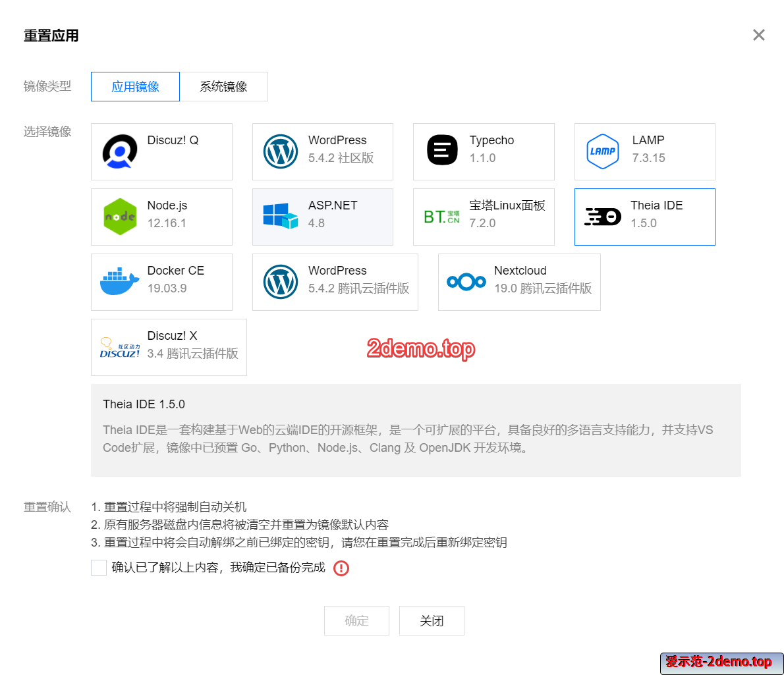
Task: Select WordPress version 5.4.2 社区版 text
Action: click(341, 158)
